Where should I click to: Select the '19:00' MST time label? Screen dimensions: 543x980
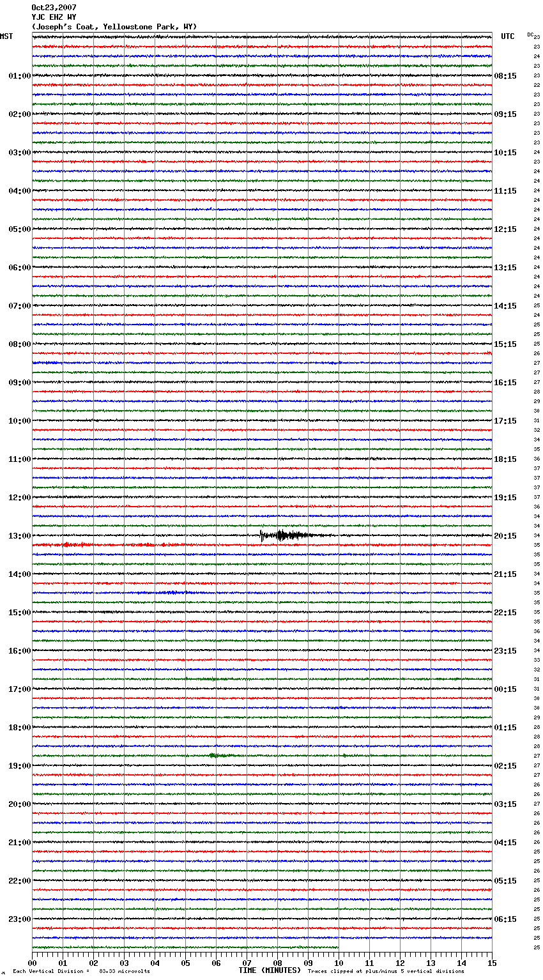[19, 766]
